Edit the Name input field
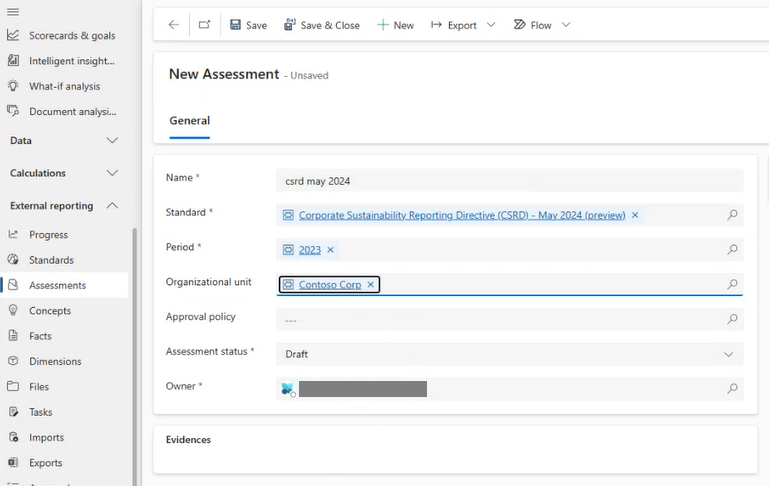This screenshot has height=486, width=769. point(509,181)
